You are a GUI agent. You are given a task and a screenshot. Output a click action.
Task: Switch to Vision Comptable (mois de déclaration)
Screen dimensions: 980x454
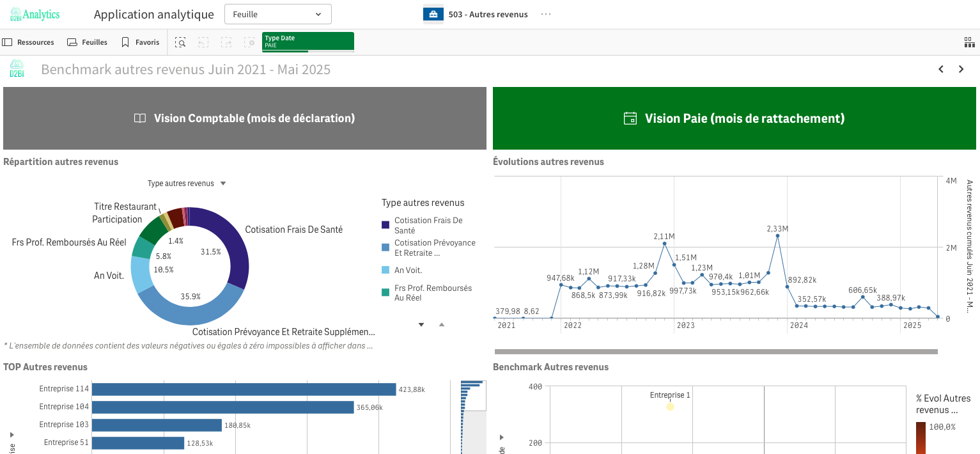[x=244, y=118]
